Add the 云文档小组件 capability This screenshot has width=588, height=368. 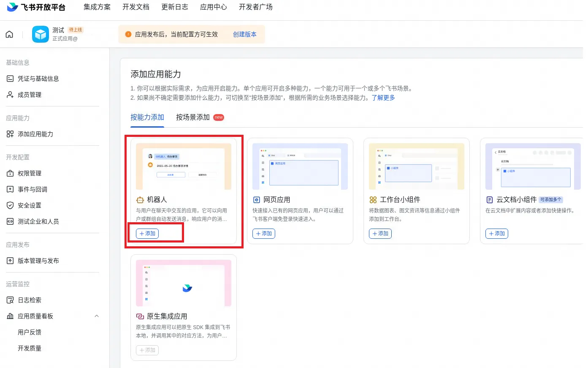[497, 234]
